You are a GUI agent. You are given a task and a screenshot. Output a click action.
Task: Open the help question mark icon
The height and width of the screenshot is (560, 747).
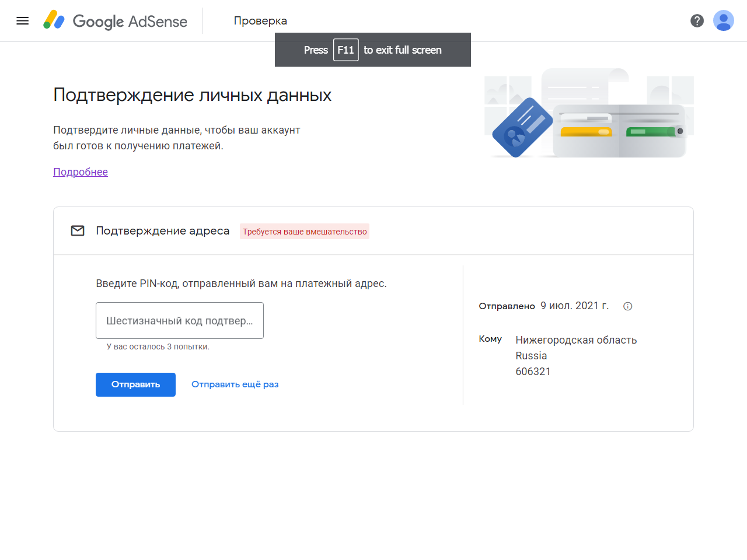click(x=697, y=21)
